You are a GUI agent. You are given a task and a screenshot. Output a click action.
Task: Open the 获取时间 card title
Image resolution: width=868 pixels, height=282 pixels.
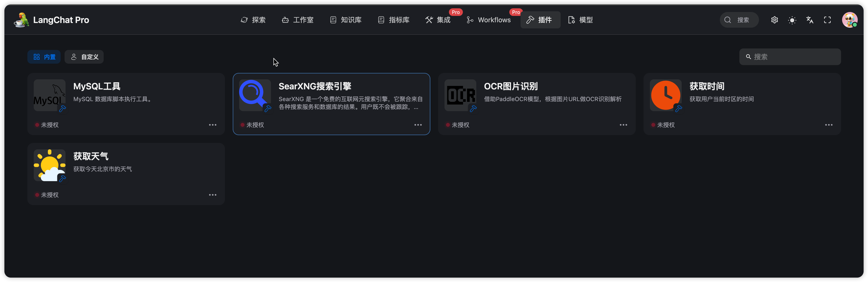[x=707, y=86]
